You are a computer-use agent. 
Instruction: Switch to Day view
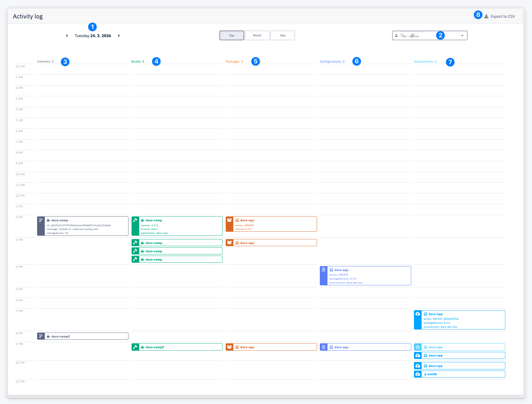[232, 36]
